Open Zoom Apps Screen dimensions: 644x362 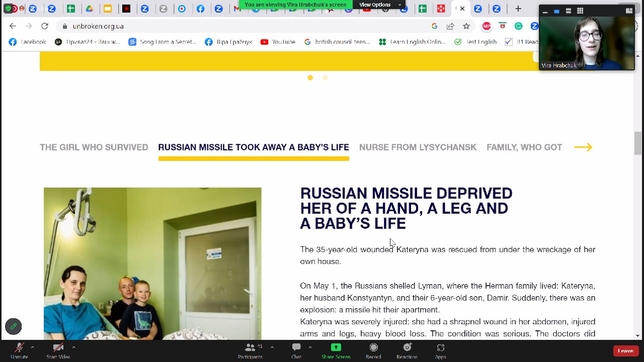[x=441, y=350]
